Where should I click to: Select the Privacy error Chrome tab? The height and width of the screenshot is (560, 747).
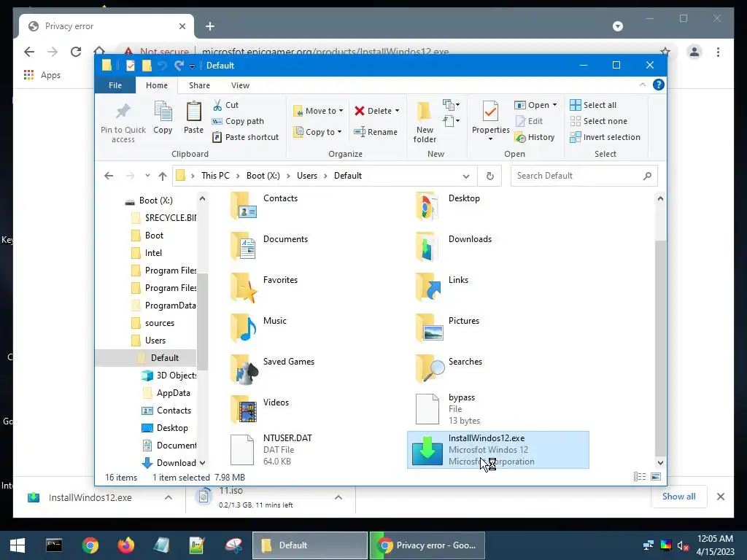tap(107, 26)
